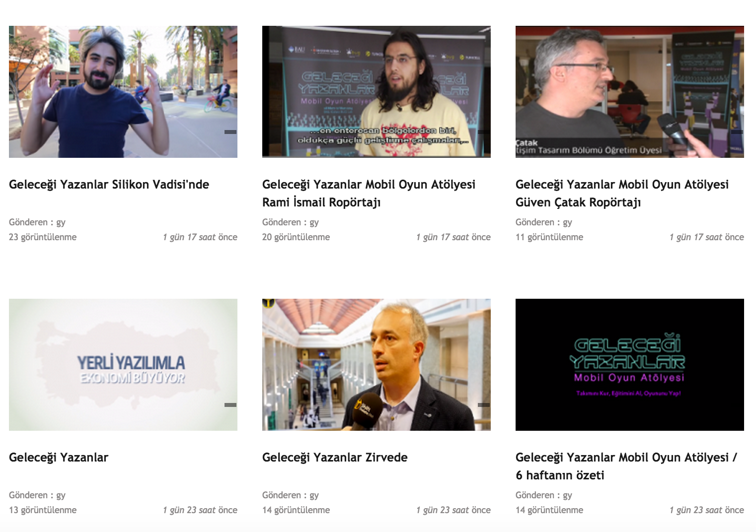Viewport: 756px width, 532px height.
Task: Click the small dash icon on Silikon Vadisi thumbnail
Action: [230, 132]
